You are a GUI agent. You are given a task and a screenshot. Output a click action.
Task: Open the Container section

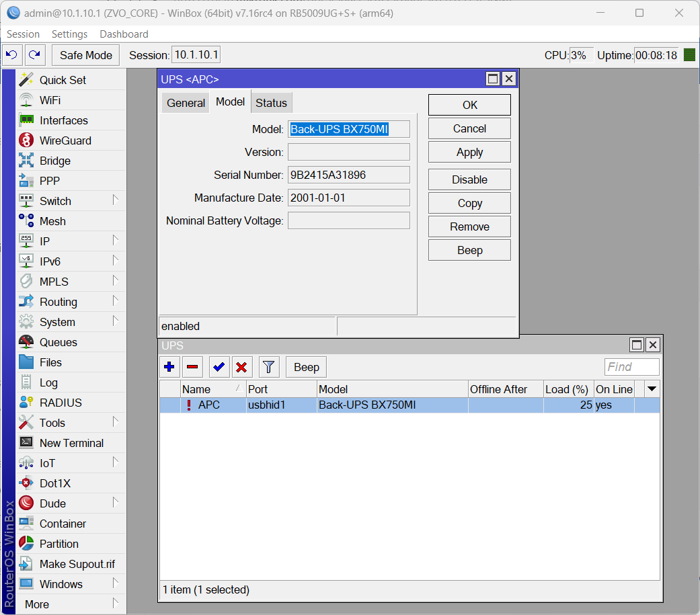(x=71, y=524)
